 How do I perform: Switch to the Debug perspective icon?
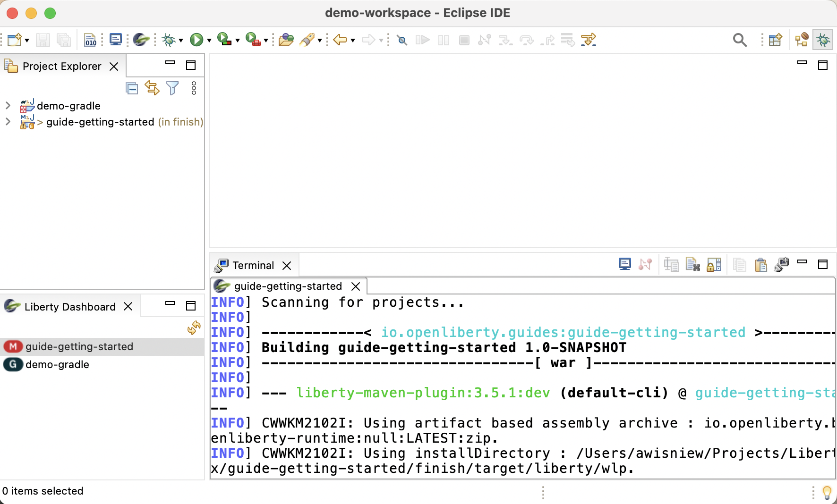point(823,40)
